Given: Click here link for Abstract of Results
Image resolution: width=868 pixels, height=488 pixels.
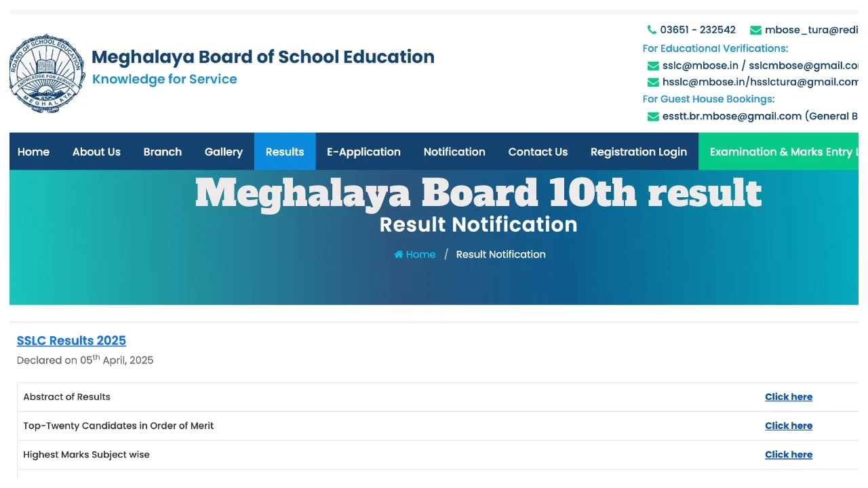Looking at the screenshot, I should point(789,397).
